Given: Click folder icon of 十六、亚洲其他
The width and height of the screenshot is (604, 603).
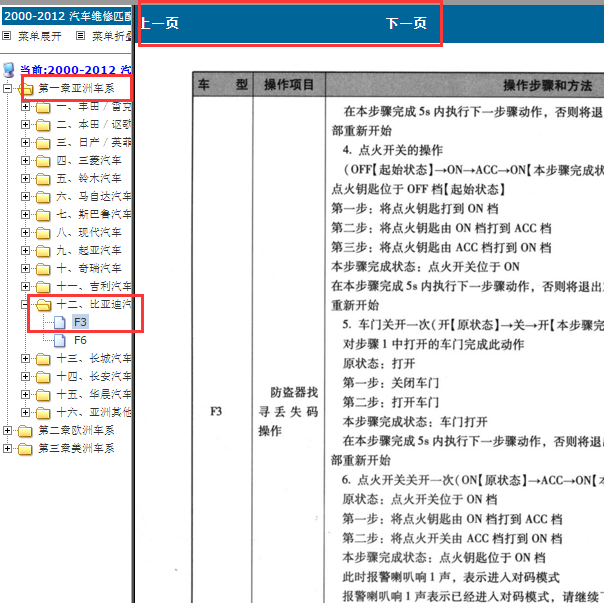Looking at the screenshot, I should [x=43, y=413].
